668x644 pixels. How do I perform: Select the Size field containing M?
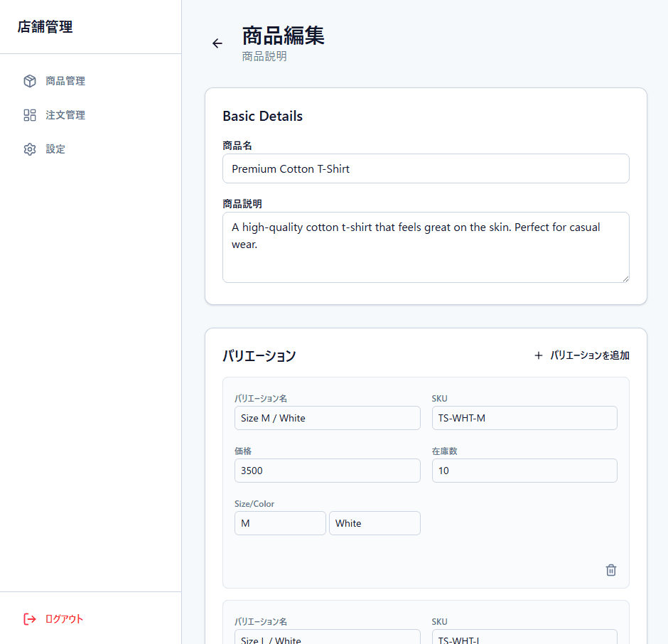tap(280, 523)
